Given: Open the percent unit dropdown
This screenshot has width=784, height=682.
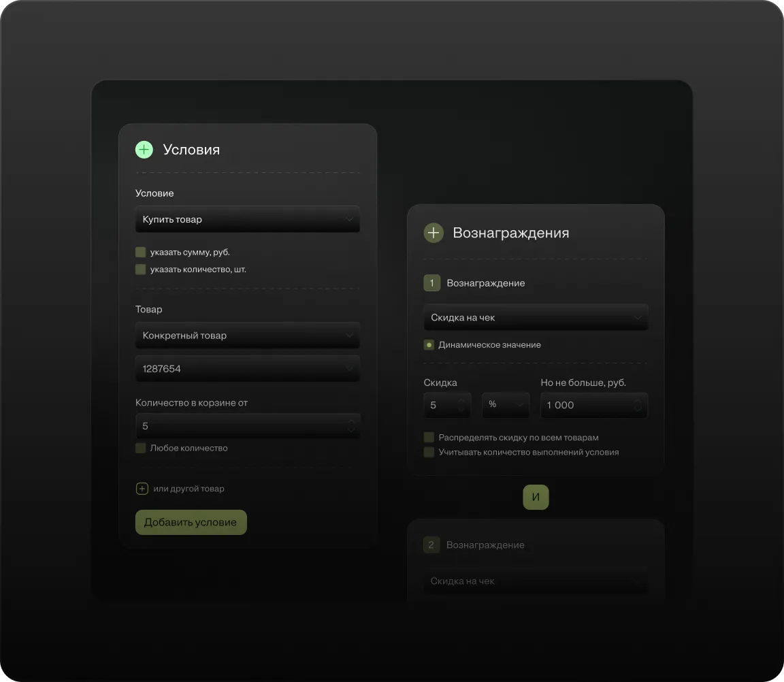Looking at the screenshot, I should 506,405.
